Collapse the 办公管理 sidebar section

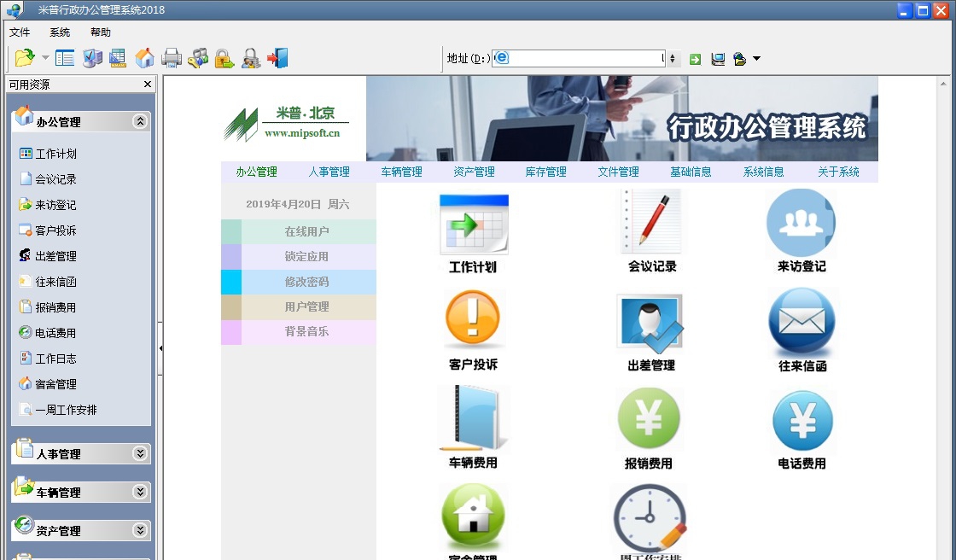[139, 121]
